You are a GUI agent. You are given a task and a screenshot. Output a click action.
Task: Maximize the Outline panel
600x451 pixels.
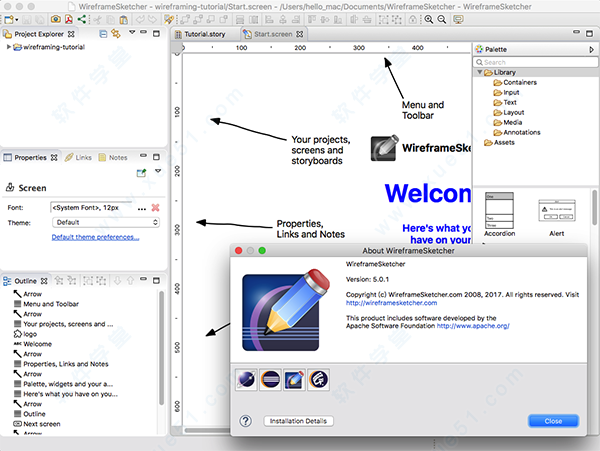click(156, 280)
